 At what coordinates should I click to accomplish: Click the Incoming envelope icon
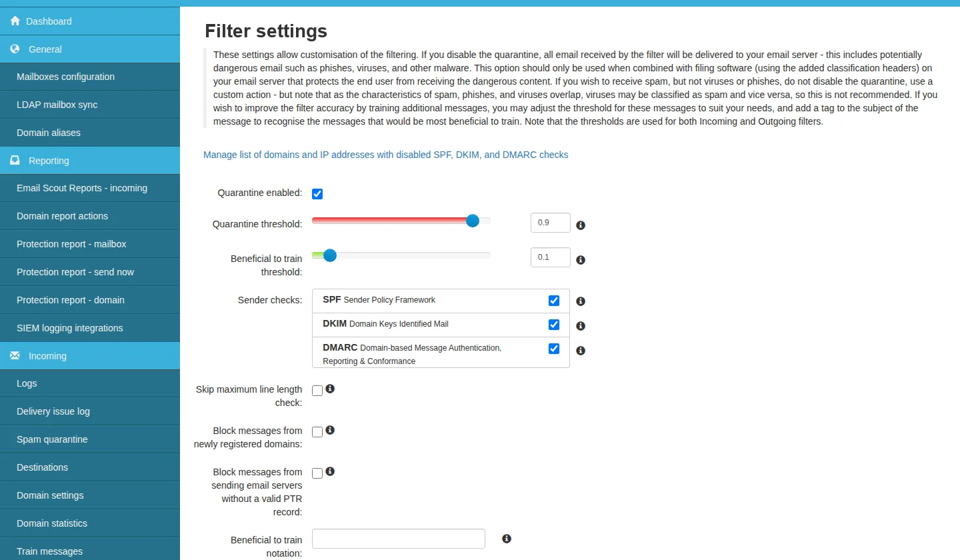click(x=15, y=355)
